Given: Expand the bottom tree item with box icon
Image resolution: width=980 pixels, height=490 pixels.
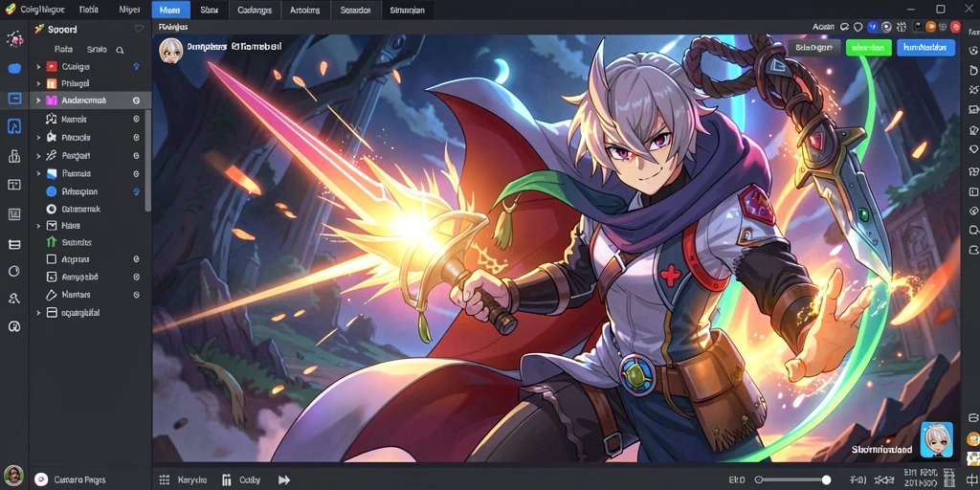Looking at the screenshot, I should (x=38, y=313).
